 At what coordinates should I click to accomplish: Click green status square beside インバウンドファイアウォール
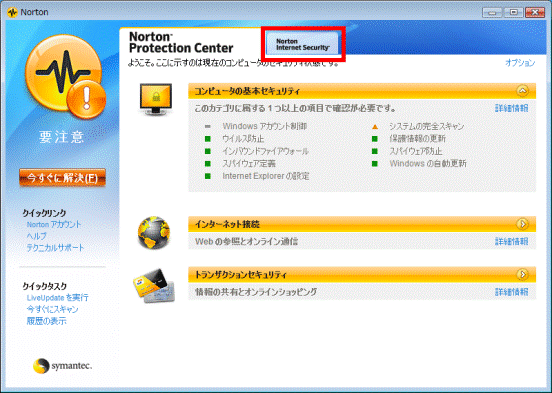point(208,151)
